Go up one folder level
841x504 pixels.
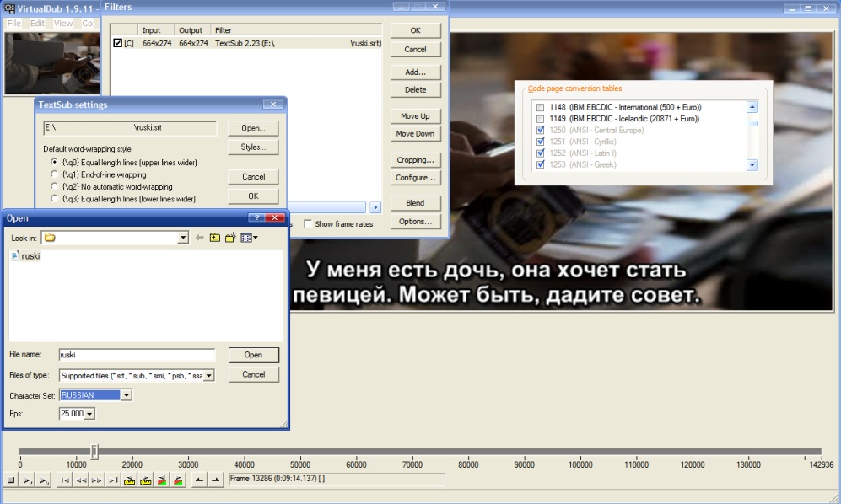[x=214, y=238]
